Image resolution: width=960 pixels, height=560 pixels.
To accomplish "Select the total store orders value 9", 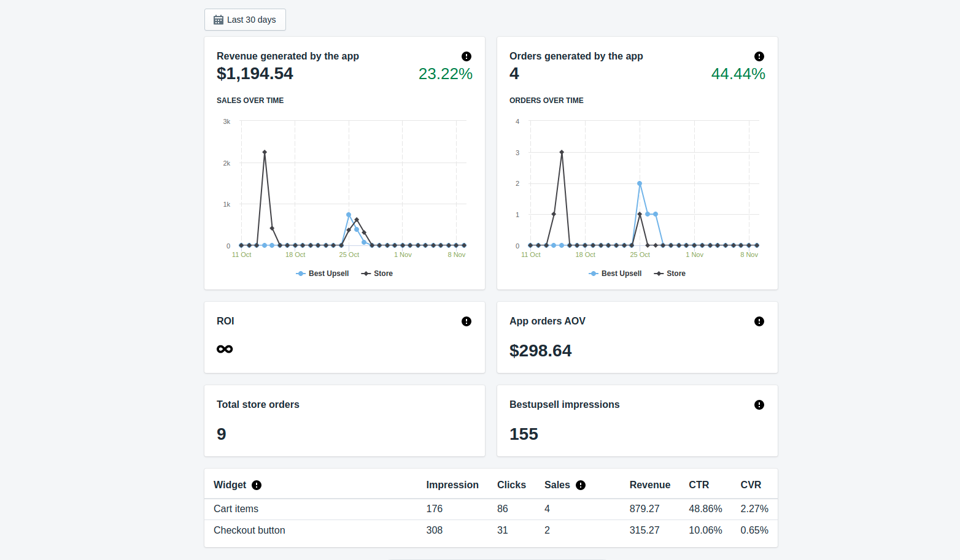I will (x=222, y=434).
